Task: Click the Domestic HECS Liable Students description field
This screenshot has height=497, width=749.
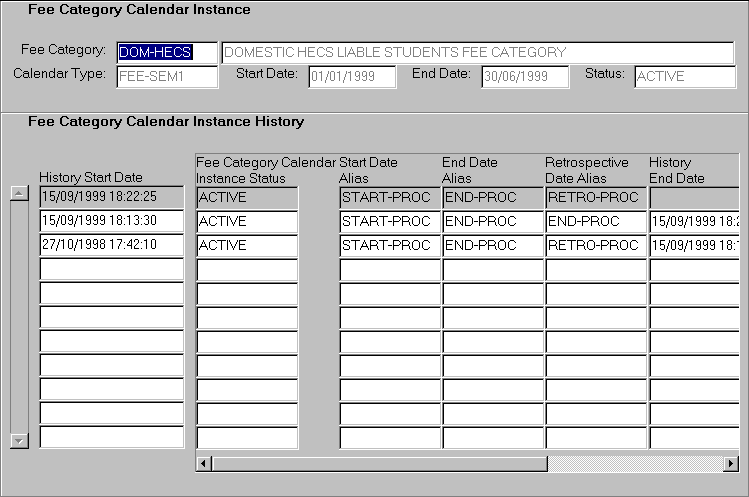Action: click(x=477, y=52)
